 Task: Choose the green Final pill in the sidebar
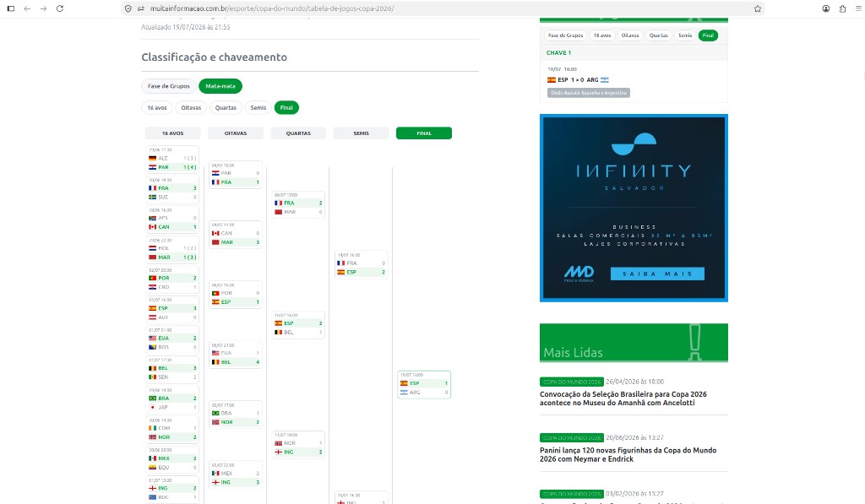tap(708, 35)
